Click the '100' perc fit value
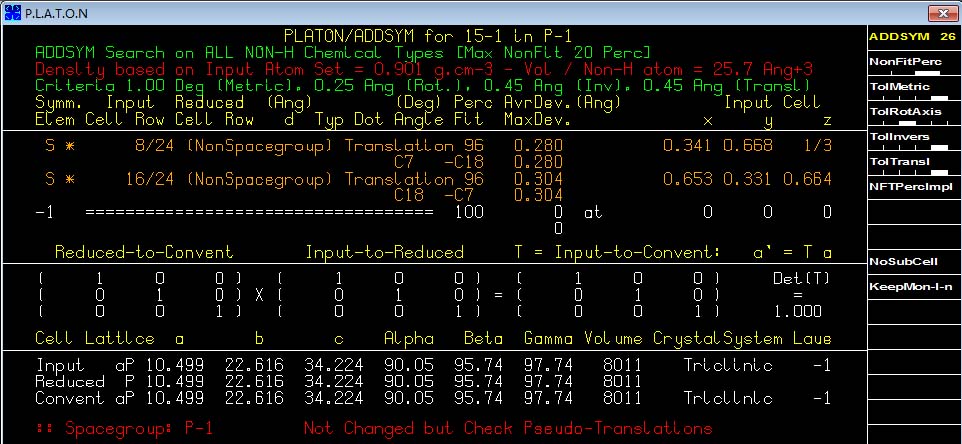Image resolution: width=962 pixels, height=444 pixels. coord(468,212)
